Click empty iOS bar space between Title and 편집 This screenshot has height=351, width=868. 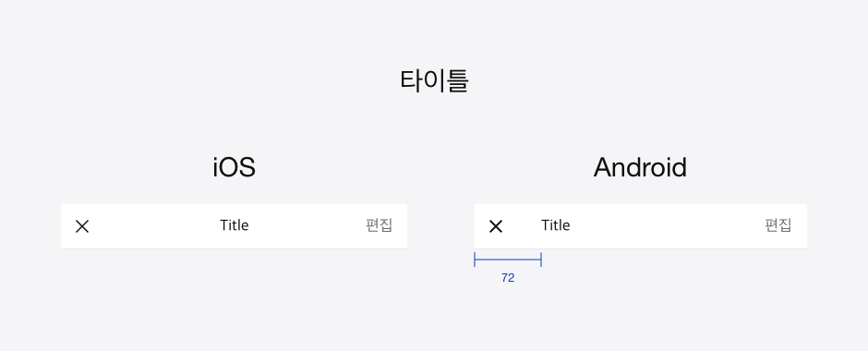click(x=307, y=226)
